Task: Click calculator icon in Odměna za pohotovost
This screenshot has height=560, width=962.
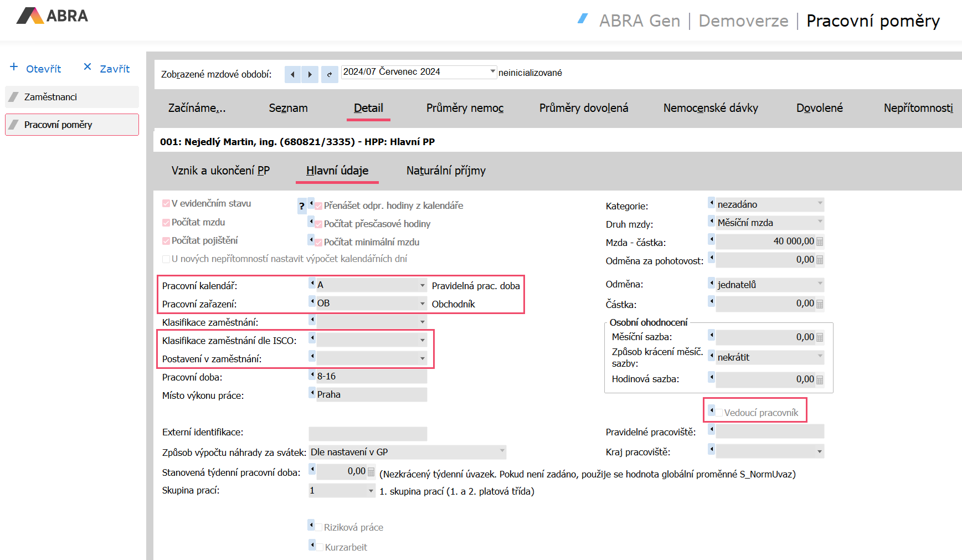Action: pyautogui.click(x=820, y=260)
